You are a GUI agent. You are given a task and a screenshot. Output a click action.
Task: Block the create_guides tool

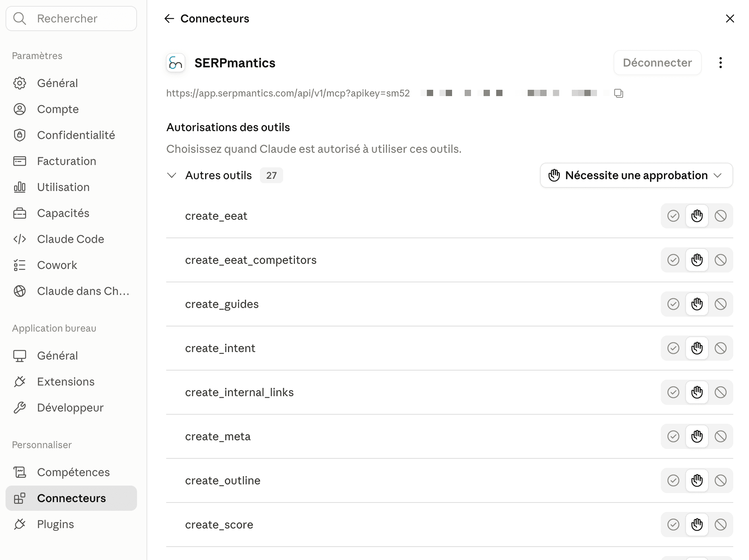pos(721,304)
